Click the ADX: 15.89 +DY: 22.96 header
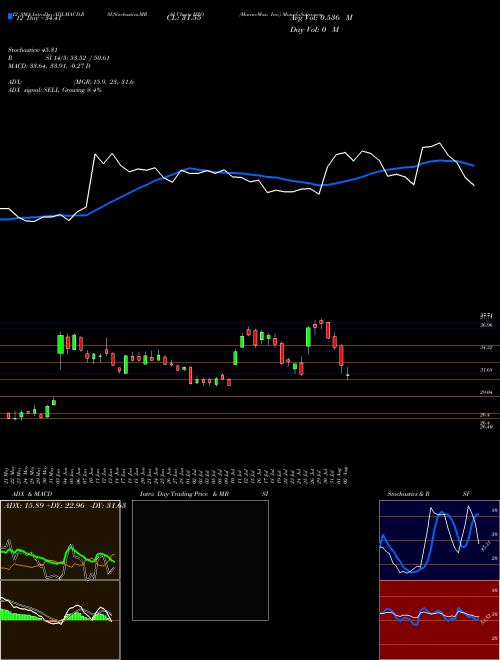 (x=63, y=506)
